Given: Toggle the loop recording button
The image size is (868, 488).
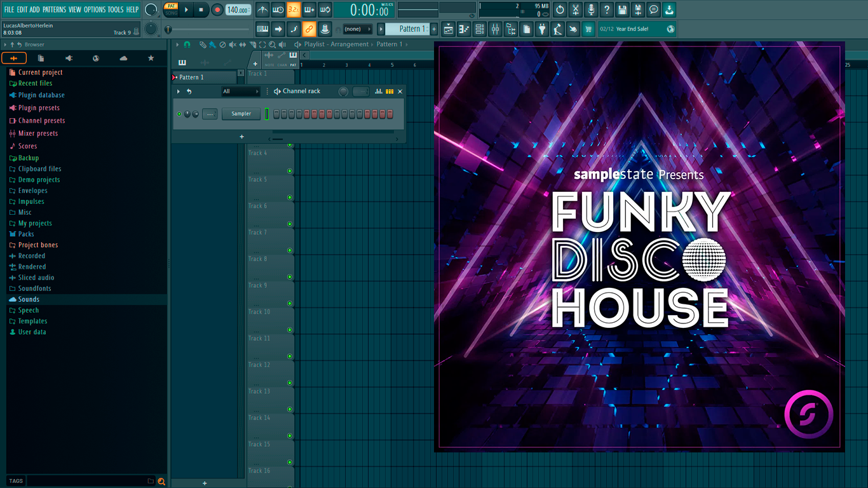Looking at the screenshot, I should coord(325,10).
